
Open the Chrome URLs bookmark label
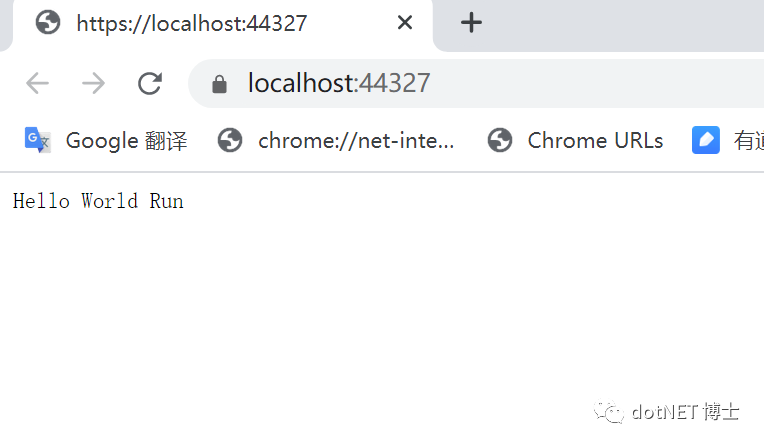pyautogui.click(x=595, y=141)
